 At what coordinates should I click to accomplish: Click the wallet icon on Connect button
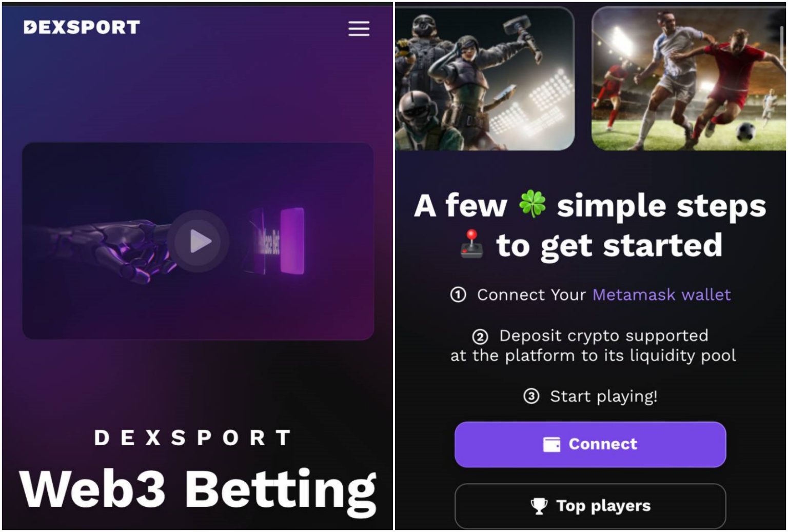point(551,444)
